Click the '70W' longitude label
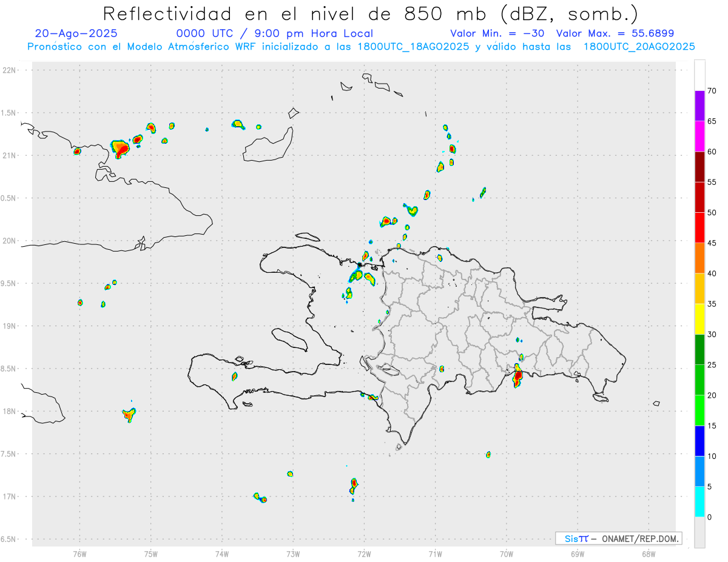The image size is (728, 562). [x=507, y=554]
